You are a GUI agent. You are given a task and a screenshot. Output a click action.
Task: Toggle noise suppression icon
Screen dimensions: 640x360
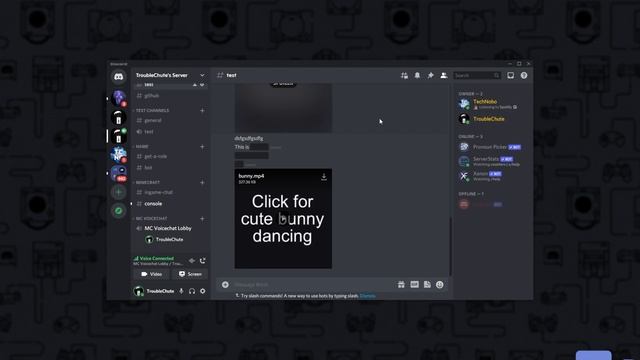click(192, 260)
